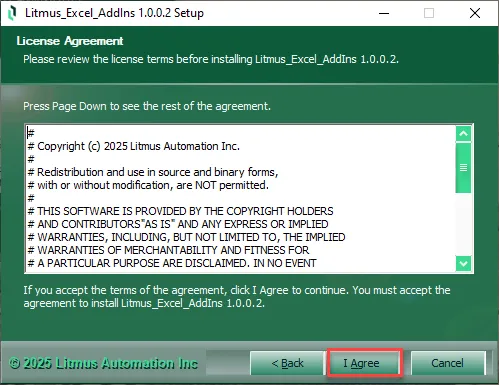Click the 'are NOT permitted' license line

click(x=148, y=185)
